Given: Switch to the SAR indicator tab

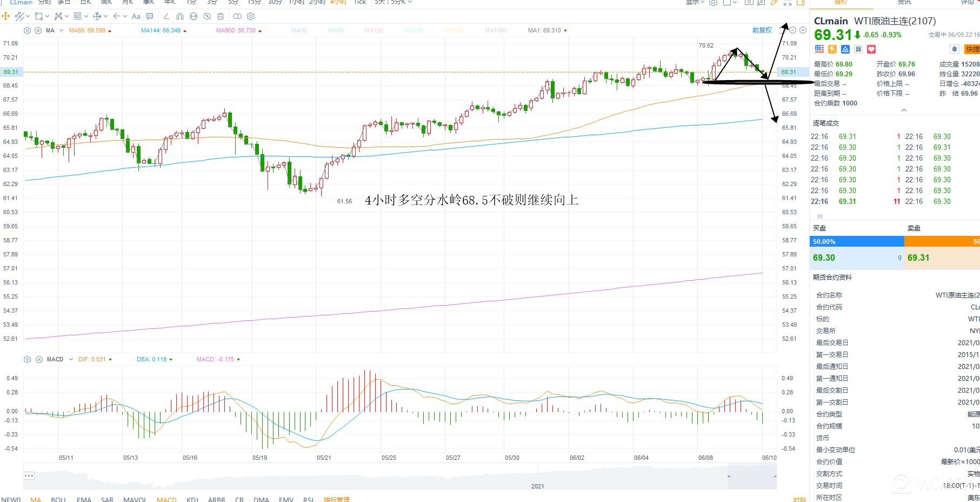Looking at the screenshot, I should pos(107,499).
